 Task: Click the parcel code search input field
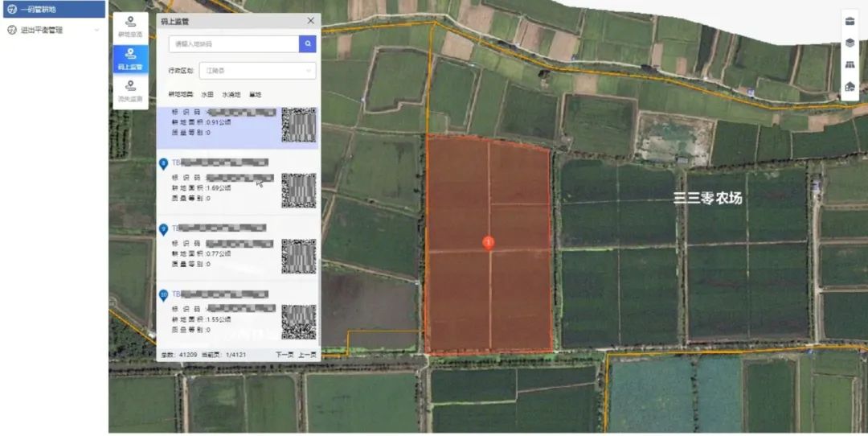point(233,43)
